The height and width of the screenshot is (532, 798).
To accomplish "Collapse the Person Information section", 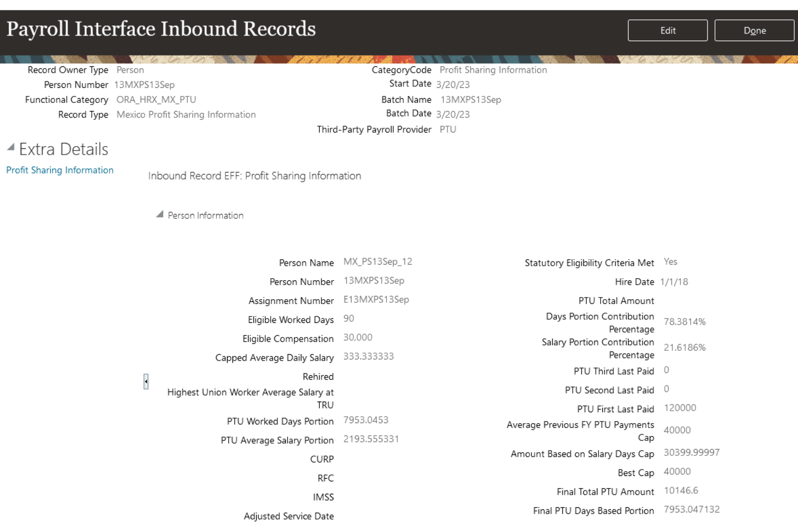I will click(x=160, y=215).
